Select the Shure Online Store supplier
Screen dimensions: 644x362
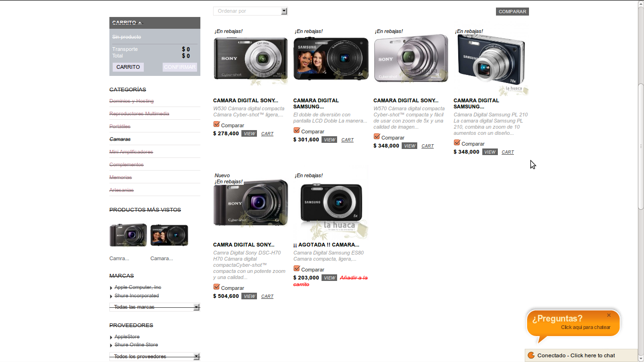pos(136,345)
